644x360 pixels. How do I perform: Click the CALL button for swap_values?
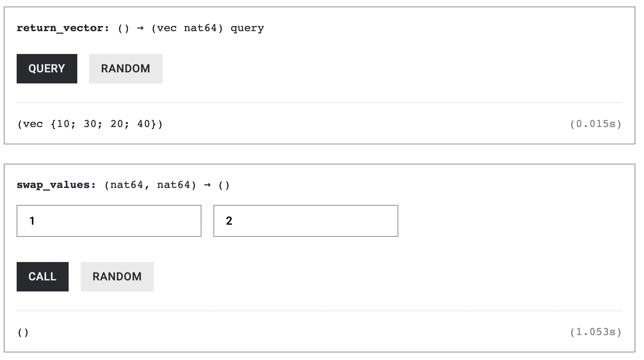click(42, 277)
